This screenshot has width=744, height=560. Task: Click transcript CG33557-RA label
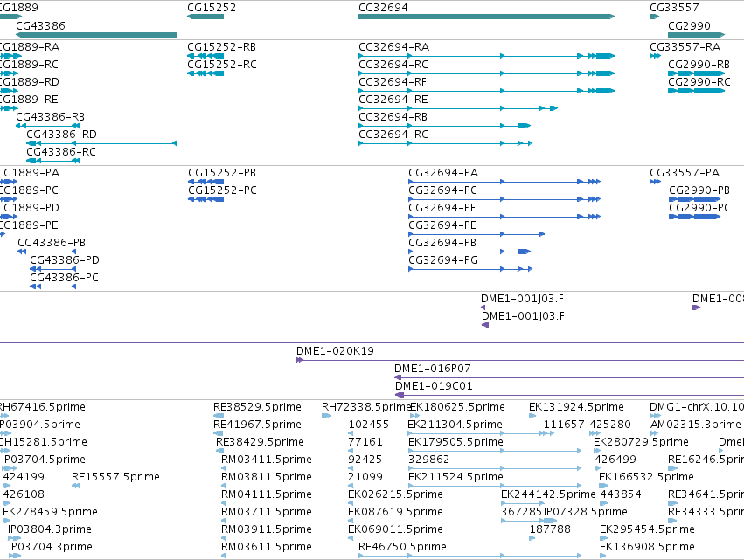[x=685, y=47]
